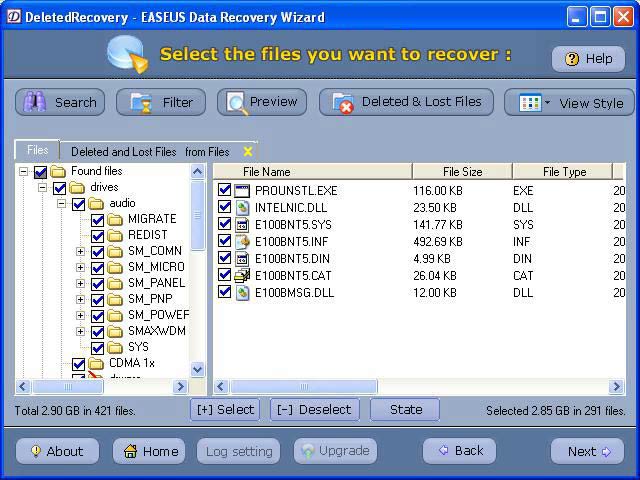Click the E100BNT5.CAT file icon

coord(242,276)
